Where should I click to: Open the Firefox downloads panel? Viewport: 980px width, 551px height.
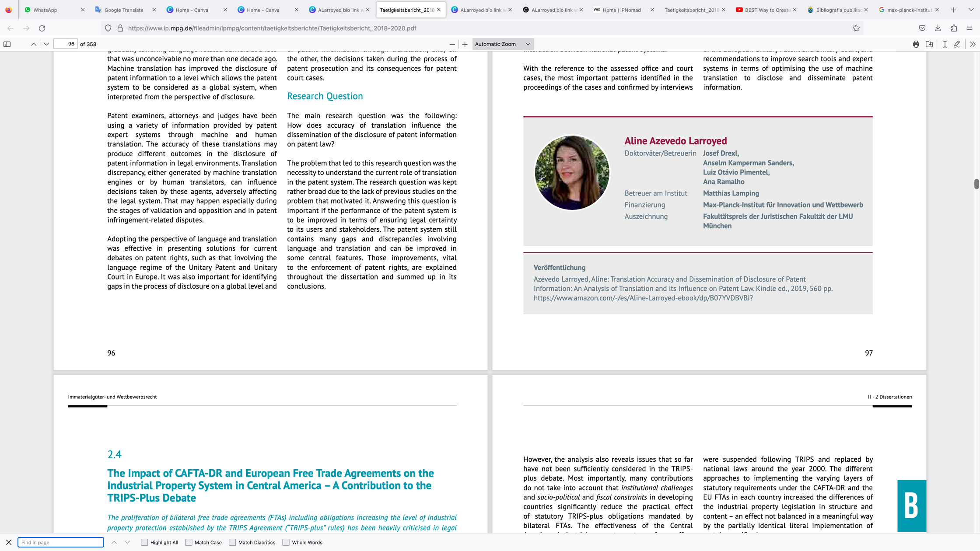(x=938, y=28)
